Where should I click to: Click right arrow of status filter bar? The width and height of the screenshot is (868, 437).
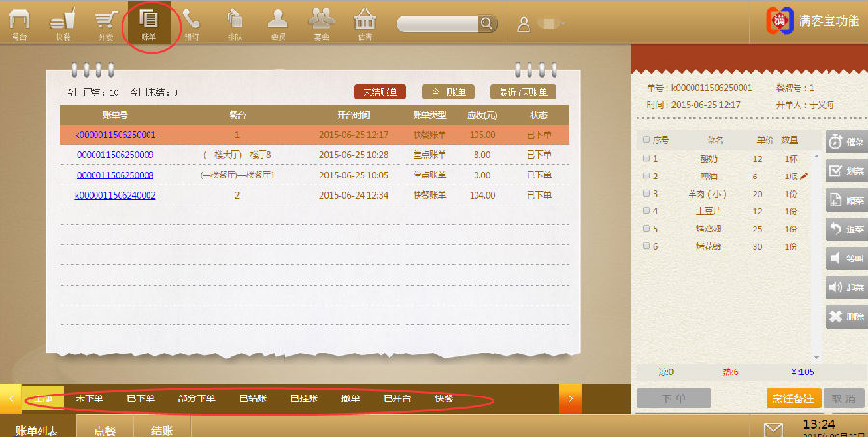pyautogui.click(x=570, y=397)
